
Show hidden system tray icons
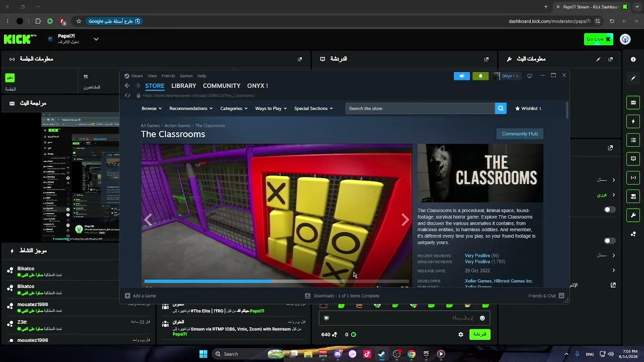[x=566, y=354]
